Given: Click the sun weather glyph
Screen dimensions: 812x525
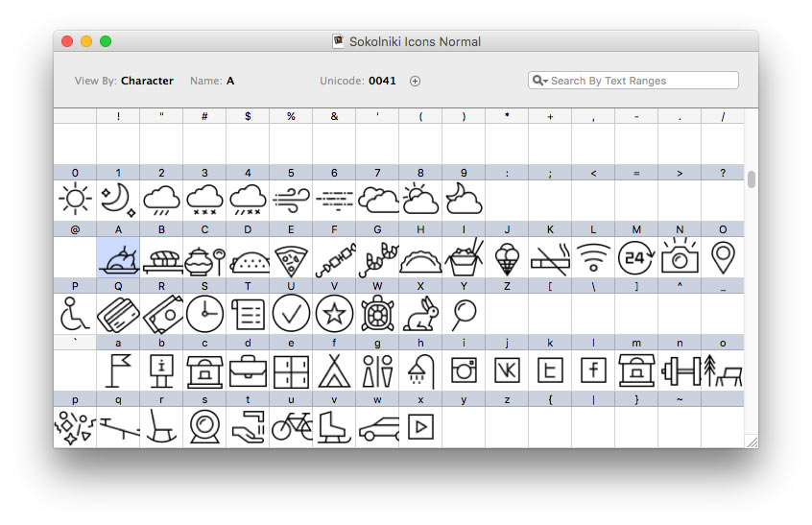Looking at the screenshot, I should [75, 200].
